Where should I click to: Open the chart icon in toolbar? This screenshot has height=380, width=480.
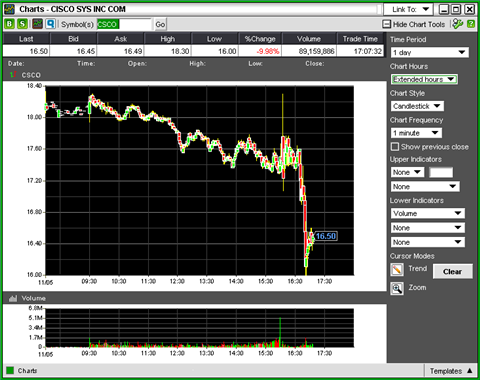37,24
